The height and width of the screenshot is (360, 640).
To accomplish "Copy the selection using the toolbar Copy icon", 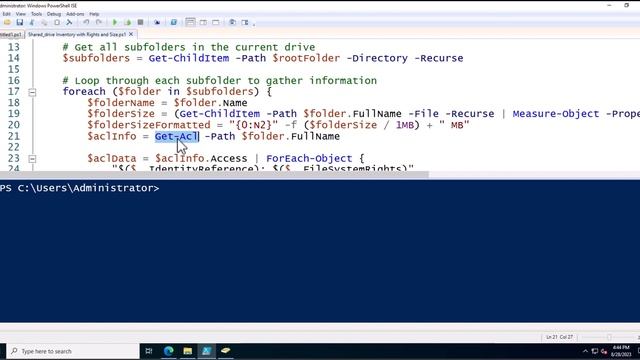I will [x=44, y=22].
